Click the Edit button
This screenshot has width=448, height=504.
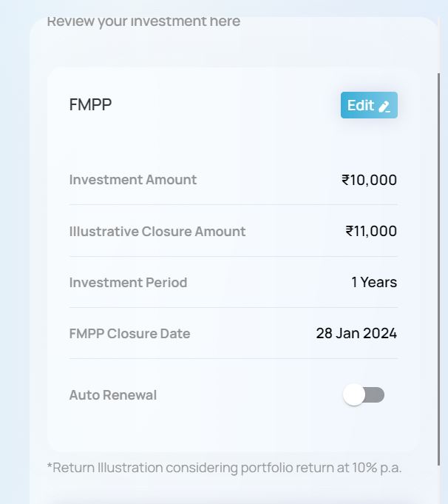tap(369, 105)
